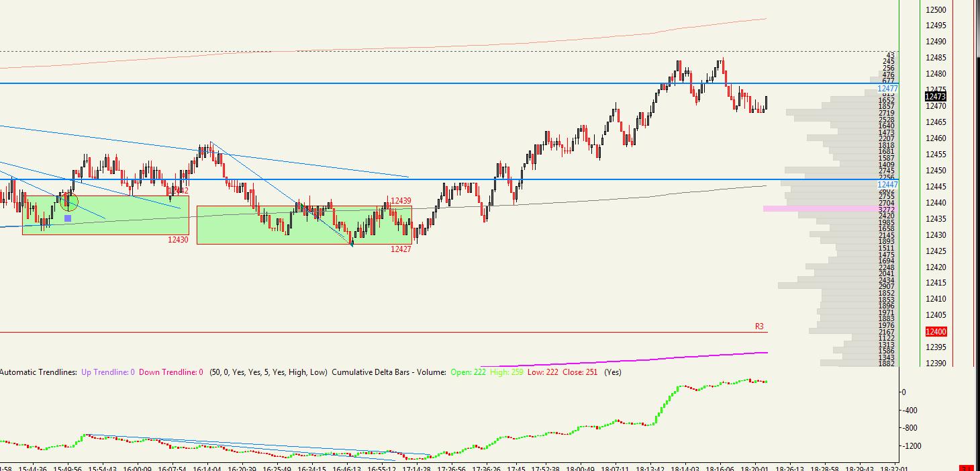
Task: Click the Automatic Trendlines study label
Action: point(38,372)
